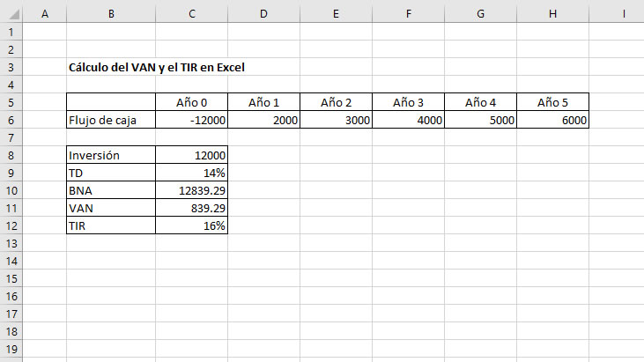The height and width of the screenshot is (362, 644).
Task: Select row 12 header
Action: coord(11,225)
